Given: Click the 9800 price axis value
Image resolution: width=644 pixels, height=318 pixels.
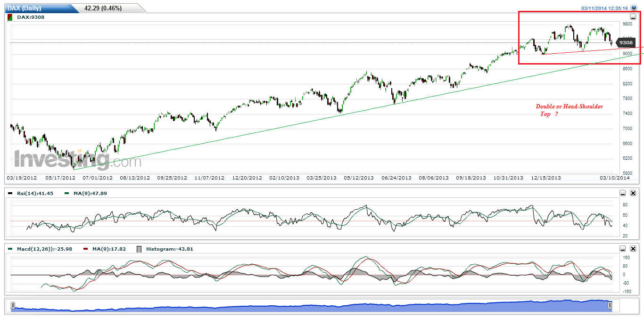Looking at the screenshot, I should coord(627,24).
